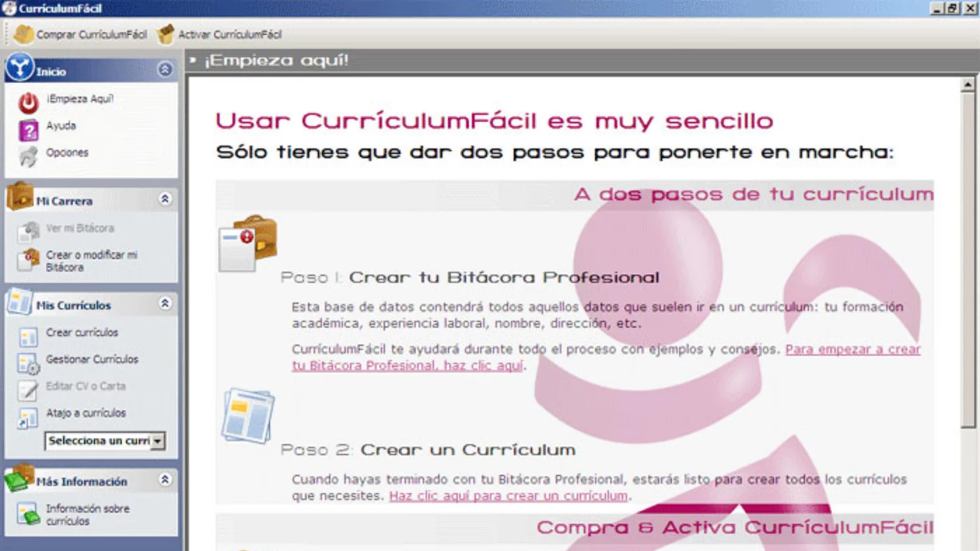The image size is (980, 551).
Task: Click the Más Información panel title
Action: pyautogui.click(x=82, y=482)
